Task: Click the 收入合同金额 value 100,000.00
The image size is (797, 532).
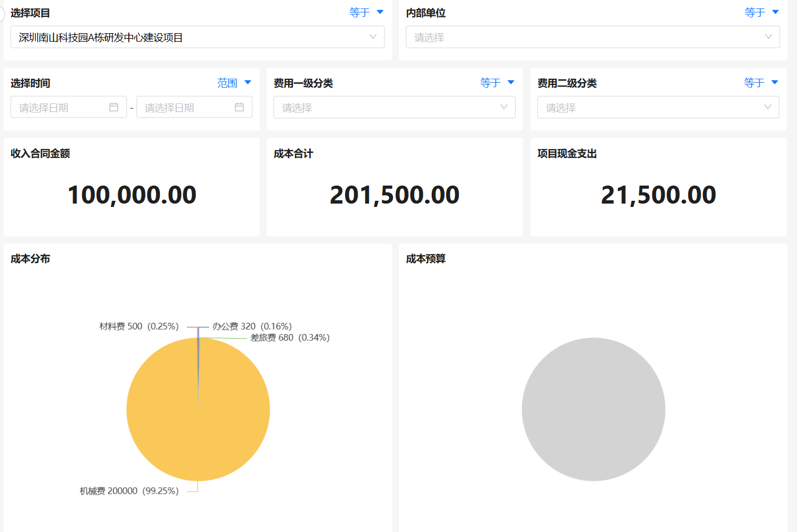Action: point(132,195)
